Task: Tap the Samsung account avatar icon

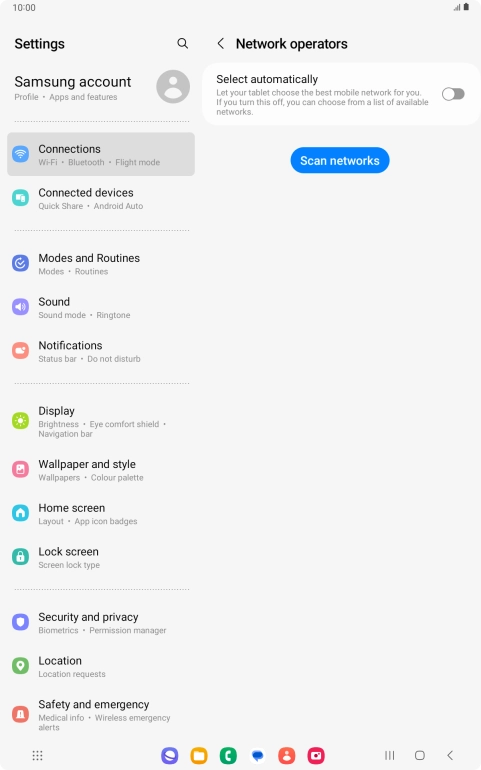Action: [173, 86]
